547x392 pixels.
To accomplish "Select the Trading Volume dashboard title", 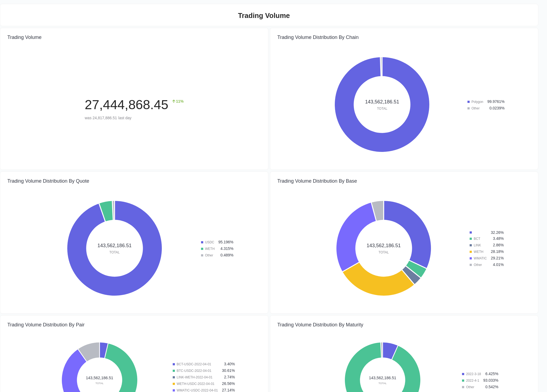I will [264, 16].
